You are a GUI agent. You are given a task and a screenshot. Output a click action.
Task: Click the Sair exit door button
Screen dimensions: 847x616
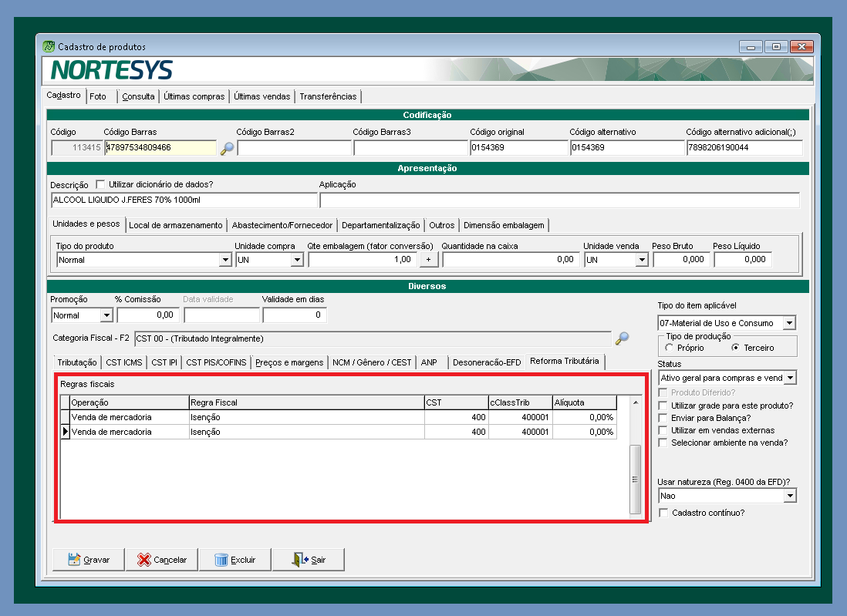(x=309, y=560)
